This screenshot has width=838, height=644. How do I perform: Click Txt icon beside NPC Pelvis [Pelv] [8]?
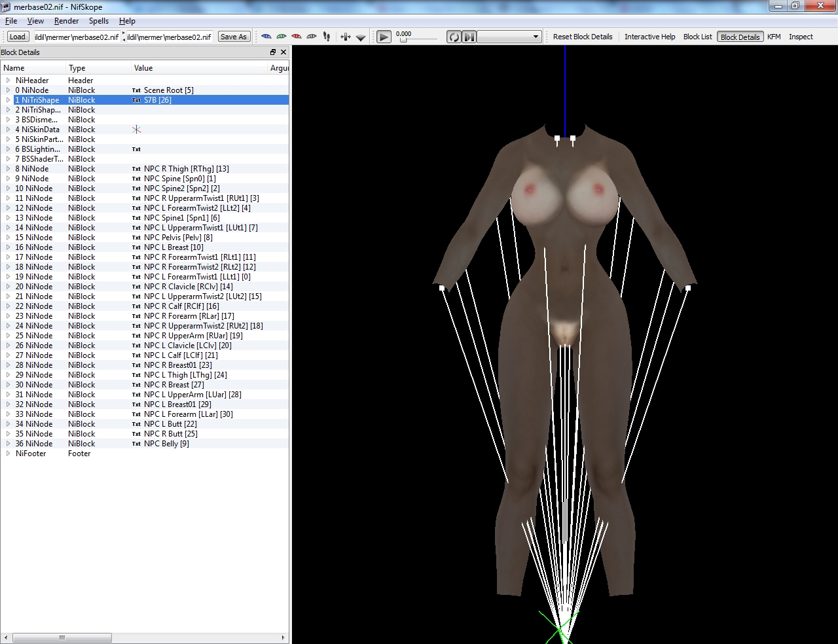[x=136, y=238]
